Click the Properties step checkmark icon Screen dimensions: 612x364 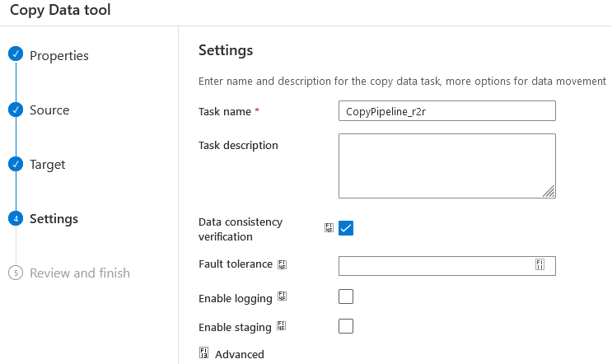tap(16, 54)
